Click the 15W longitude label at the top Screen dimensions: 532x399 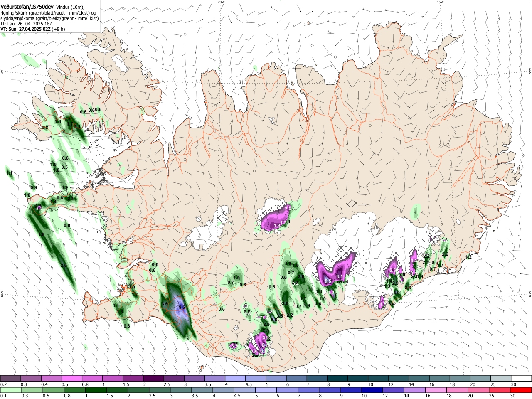click(x=440, y=2)
